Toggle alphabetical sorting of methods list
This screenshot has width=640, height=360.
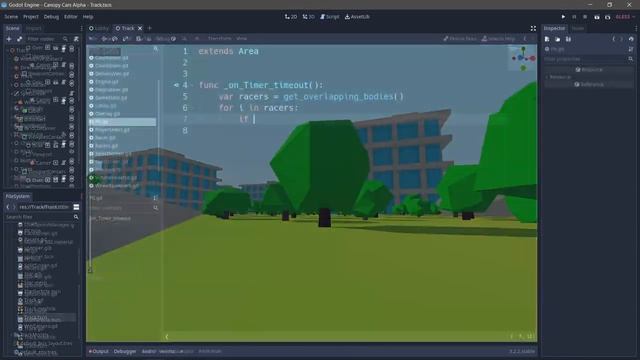point(155,198)
